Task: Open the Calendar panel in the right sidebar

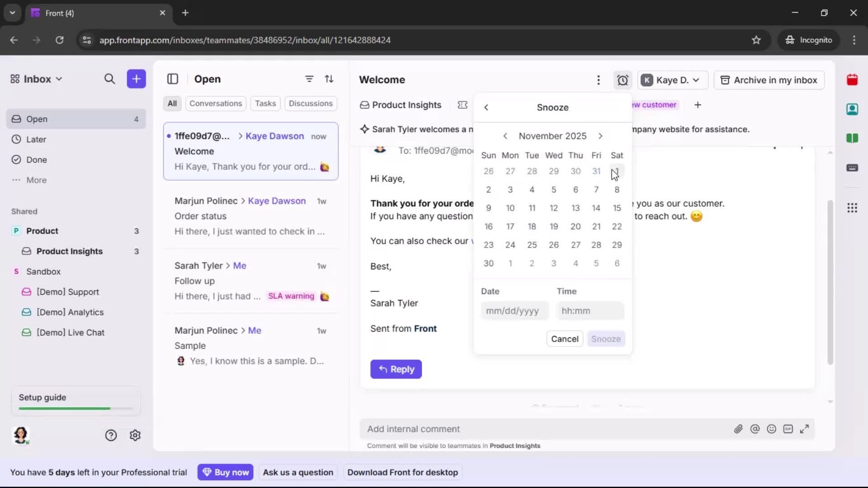Action: pyautogui.click(x=853, y=80)
